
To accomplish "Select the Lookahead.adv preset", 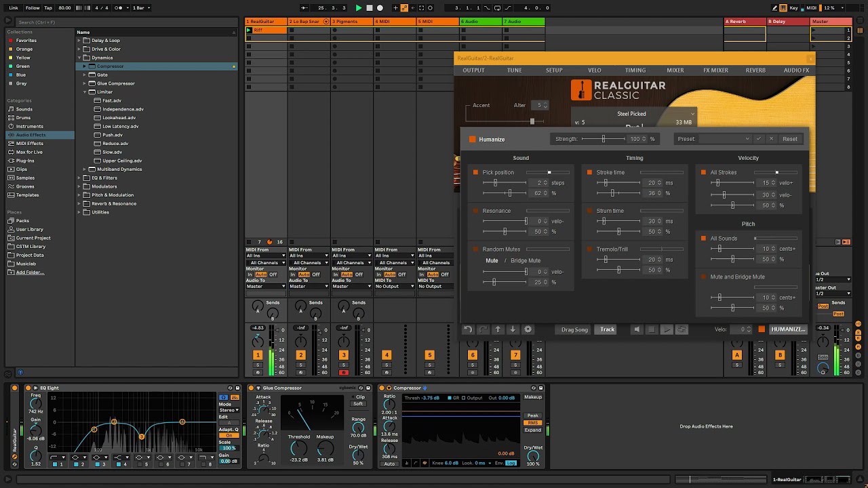I will [119, 118].
